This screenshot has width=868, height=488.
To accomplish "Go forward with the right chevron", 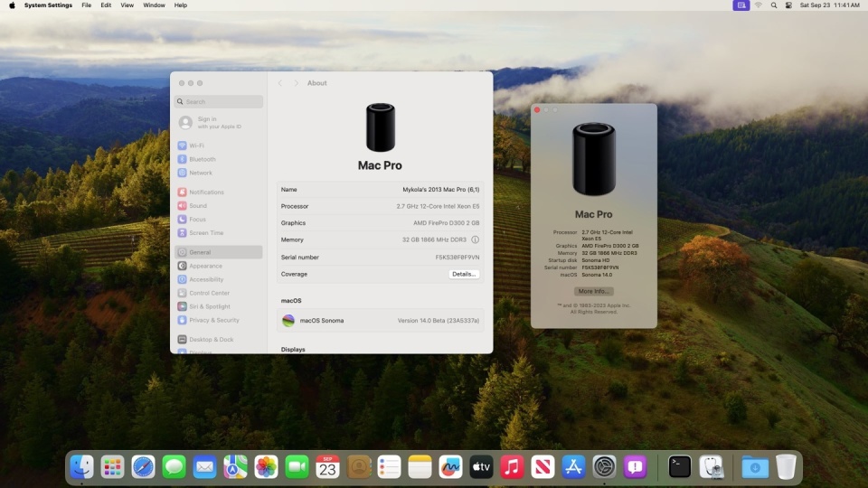I will click(297, 83).
